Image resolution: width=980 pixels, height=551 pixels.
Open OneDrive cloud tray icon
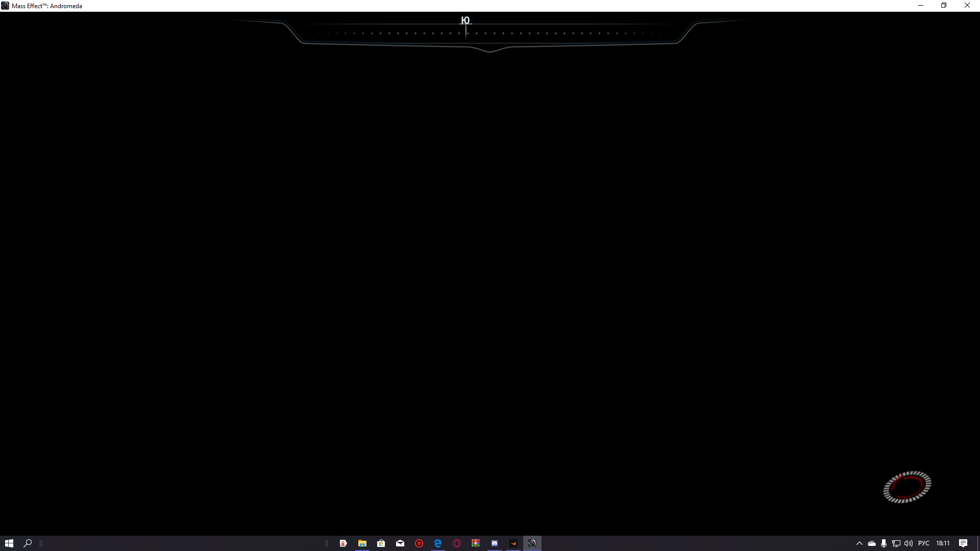[x=872, y=543]
